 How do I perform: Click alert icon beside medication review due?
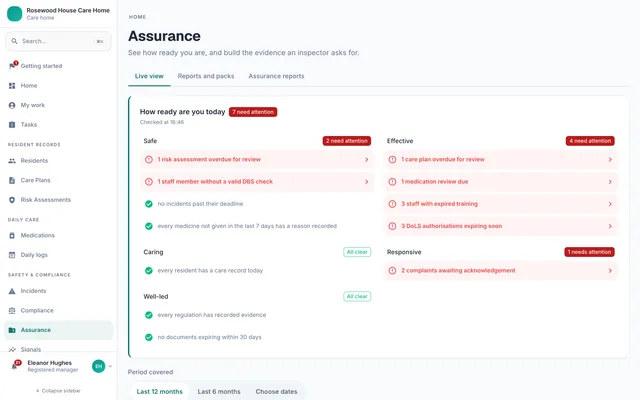(392, 182)
